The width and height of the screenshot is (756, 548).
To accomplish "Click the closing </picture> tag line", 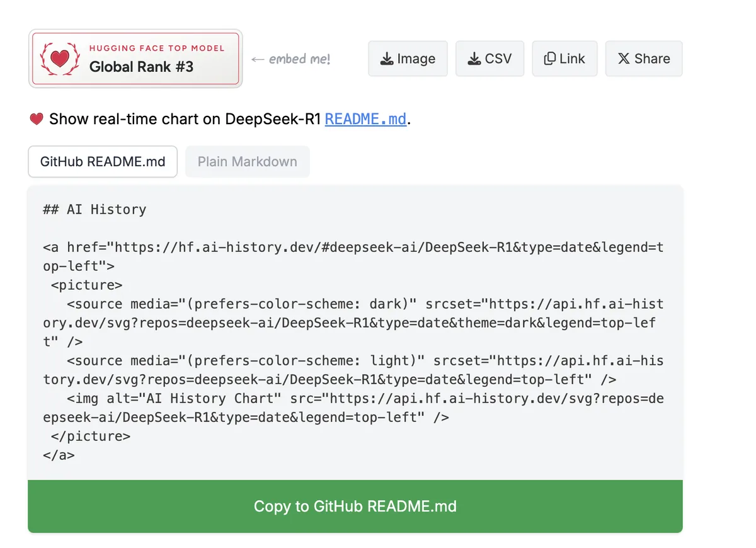I will (91, 437).
